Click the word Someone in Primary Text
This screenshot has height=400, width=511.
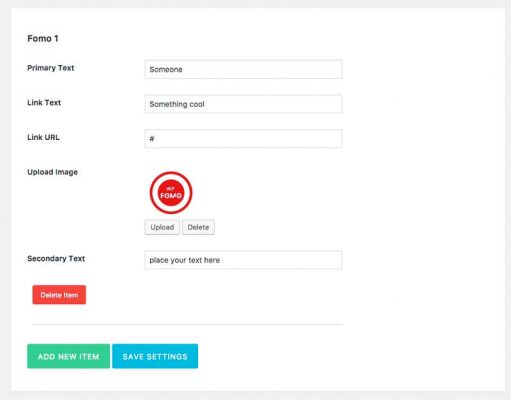[166, 69]
